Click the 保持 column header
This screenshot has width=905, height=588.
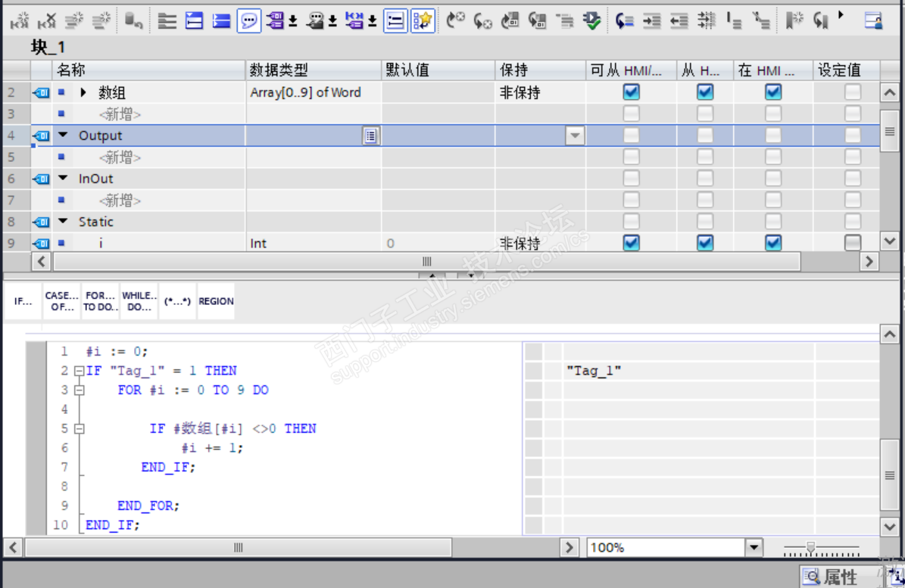click(540, 70)
